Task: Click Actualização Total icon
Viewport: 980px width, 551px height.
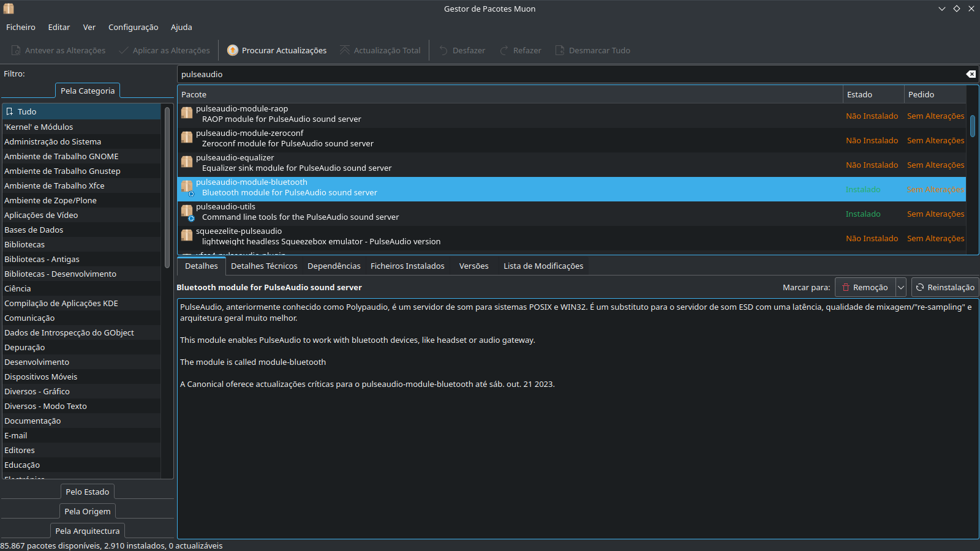Action: click(x=345, y=50)
